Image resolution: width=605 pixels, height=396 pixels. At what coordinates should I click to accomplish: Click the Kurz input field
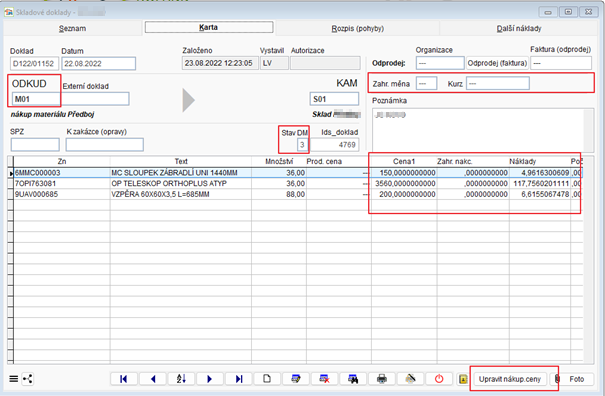pos(498,83)
